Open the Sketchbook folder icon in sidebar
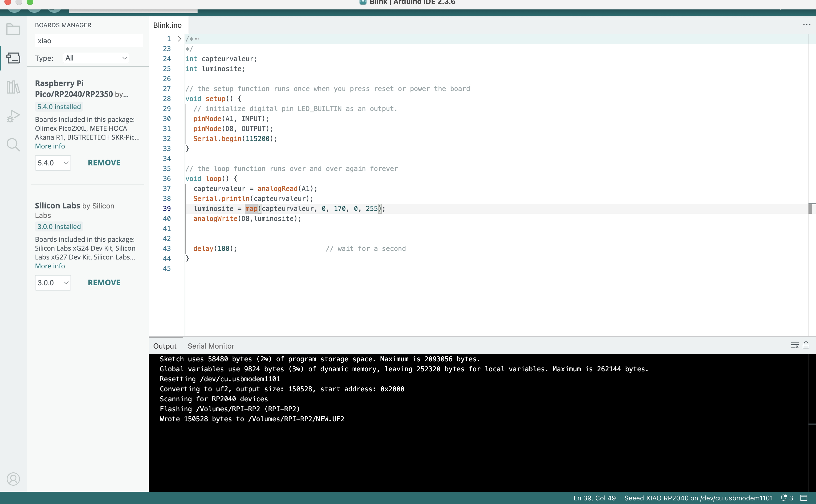 click(13, 29)
